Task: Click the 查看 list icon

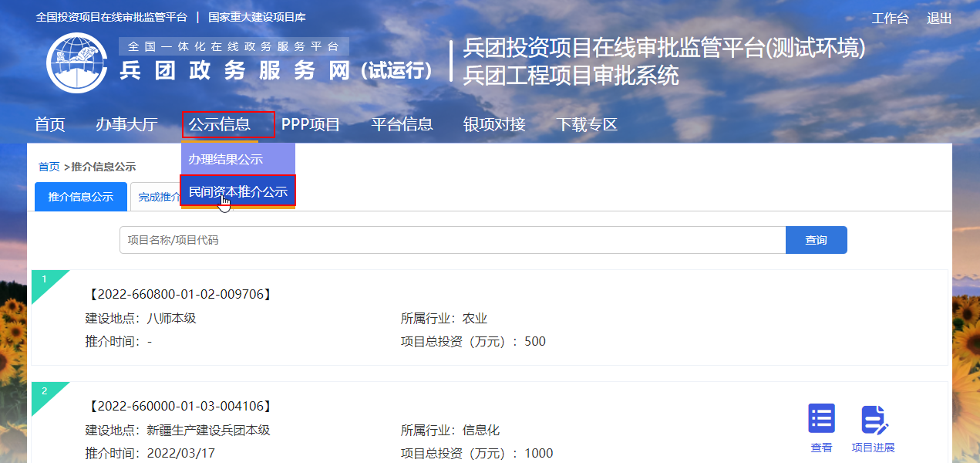Action: pyautogui.click(x=821, y=419)
